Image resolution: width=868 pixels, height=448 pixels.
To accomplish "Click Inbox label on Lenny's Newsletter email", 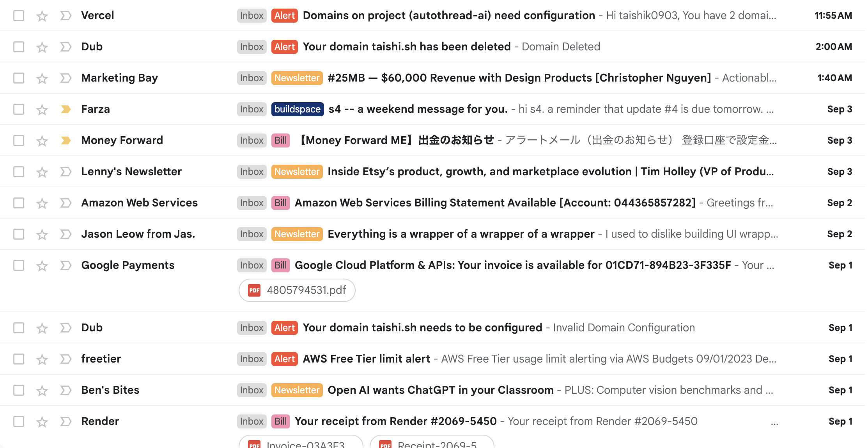I will [x=252, y=172].
